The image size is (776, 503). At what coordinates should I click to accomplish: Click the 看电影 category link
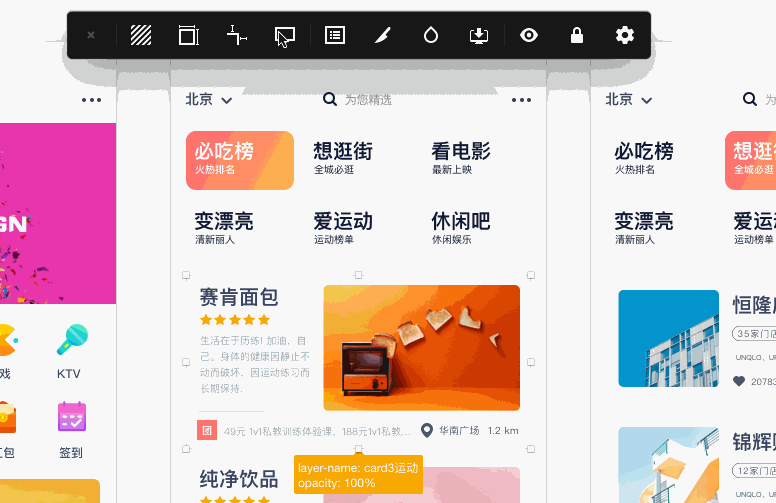click(x=461, y=157)
